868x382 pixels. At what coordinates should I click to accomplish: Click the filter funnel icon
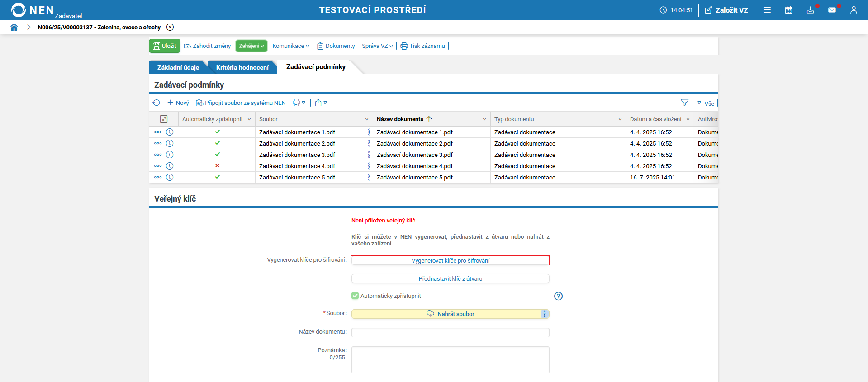(x=684, y=103)
